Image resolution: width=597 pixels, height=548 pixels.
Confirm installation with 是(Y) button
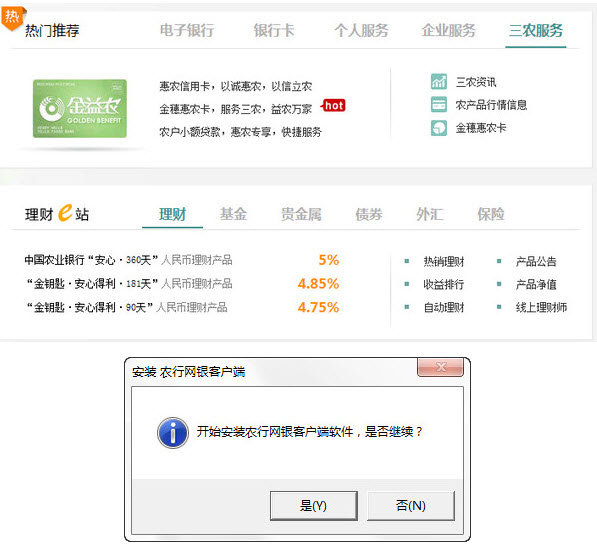tap(313, 506)
